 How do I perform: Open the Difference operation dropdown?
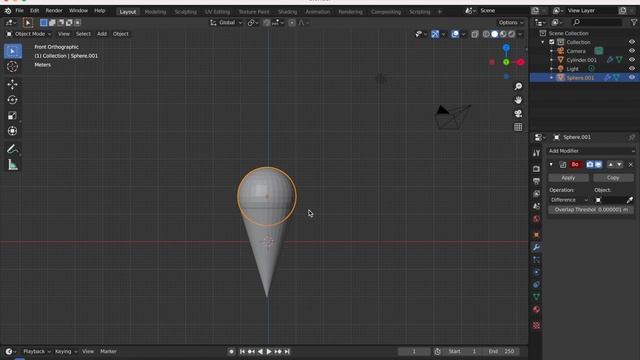(x=569, y=200)
